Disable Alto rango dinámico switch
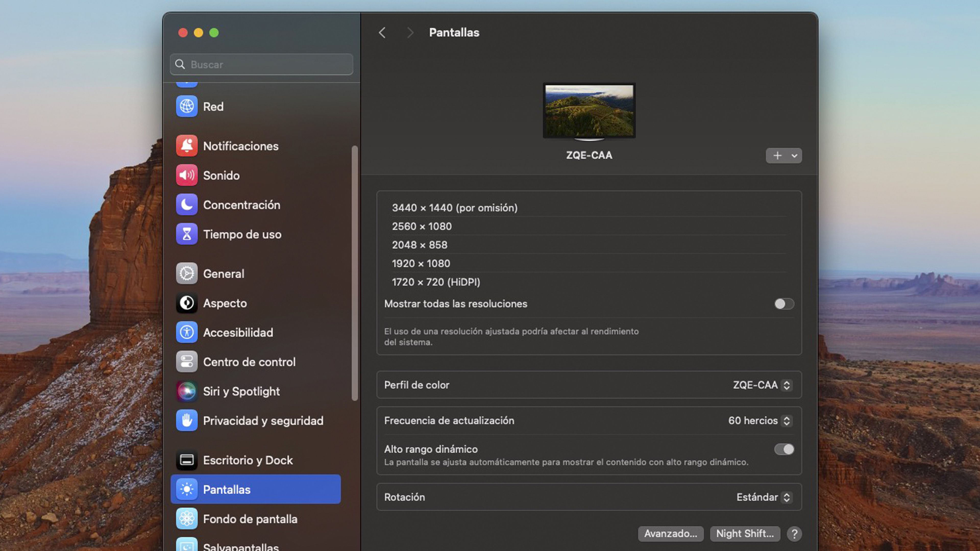 [x=784, y=449]
